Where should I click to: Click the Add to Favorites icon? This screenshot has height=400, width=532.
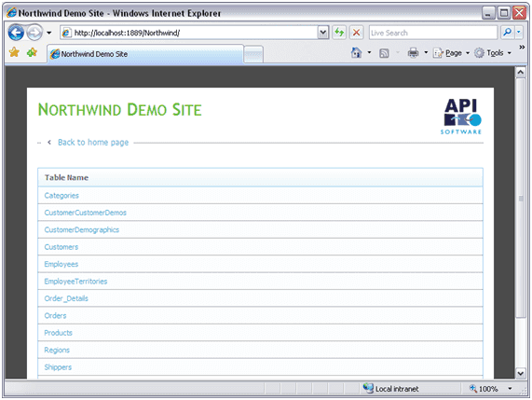pos(32,52)
